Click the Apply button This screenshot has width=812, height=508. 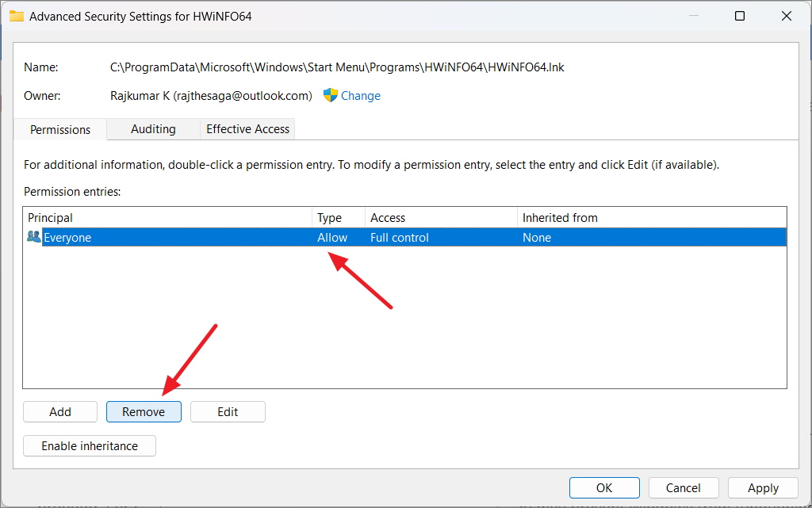click(x=762, y=487)
